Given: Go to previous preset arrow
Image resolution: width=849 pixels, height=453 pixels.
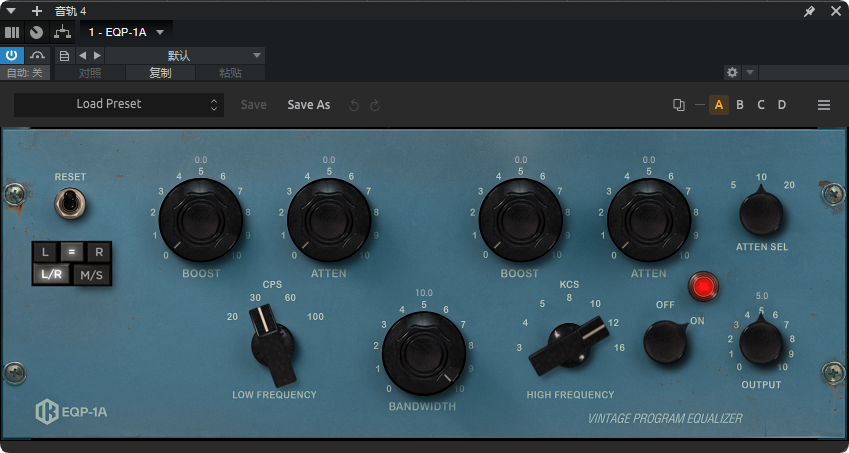Looking at the screenshot, I should coord(82,55).
